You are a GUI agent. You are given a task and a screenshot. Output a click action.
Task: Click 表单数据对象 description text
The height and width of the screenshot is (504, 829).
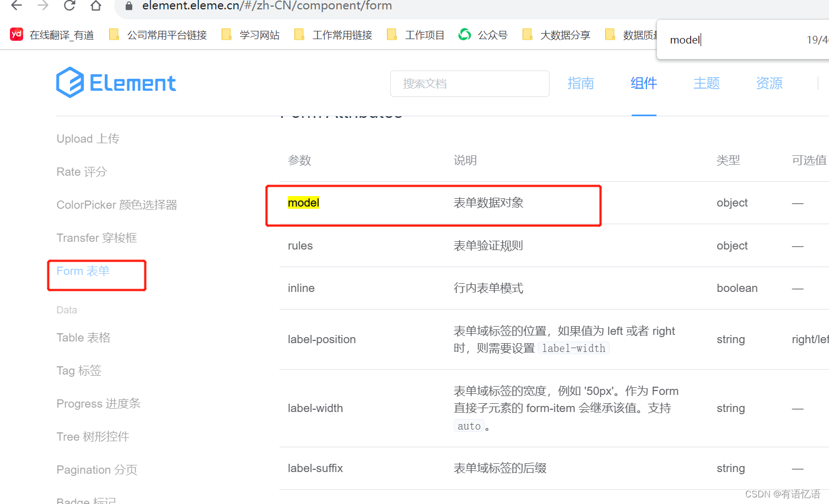pyautogui.click(x=488, y=203)
